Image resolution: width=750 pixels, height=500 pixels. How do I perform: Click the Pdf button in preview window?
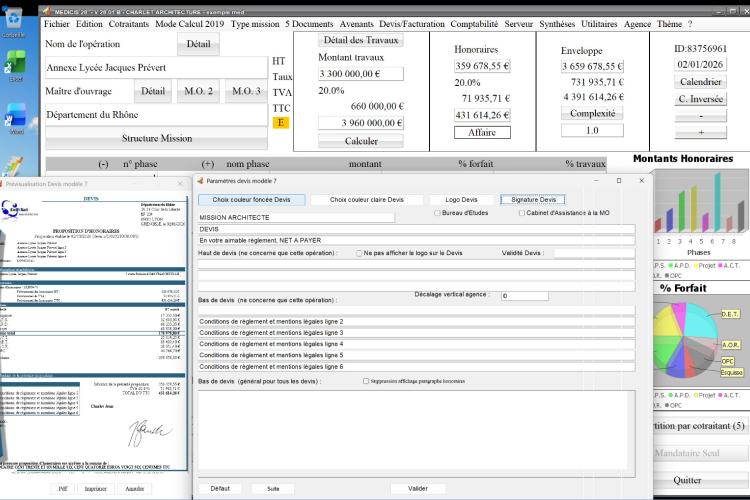click(63, 489)
